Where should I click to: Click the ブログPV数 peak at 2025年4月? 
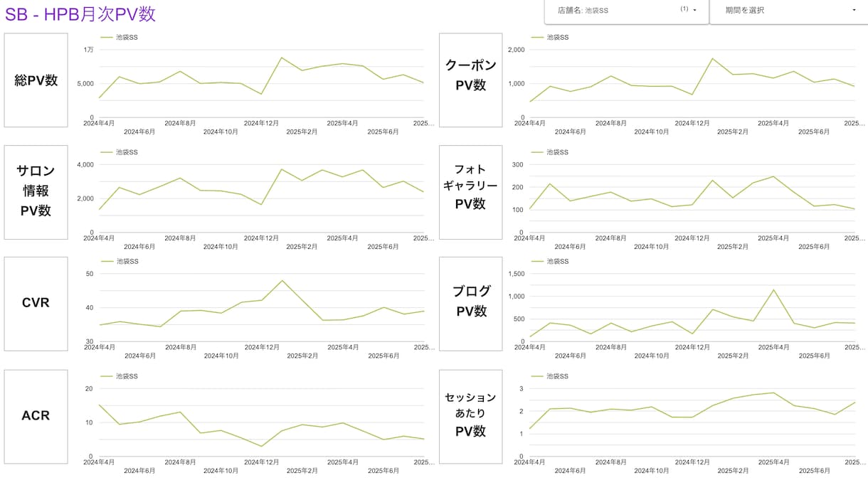coord(773,289)
